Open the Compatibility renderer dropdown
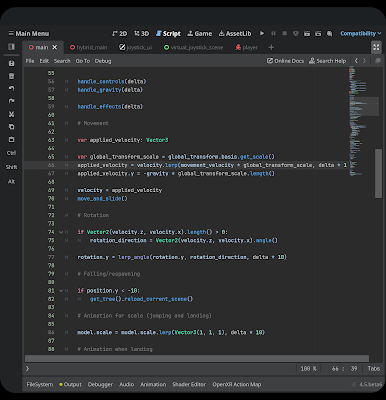Screen dimensions: 386x400 [361, 33]
